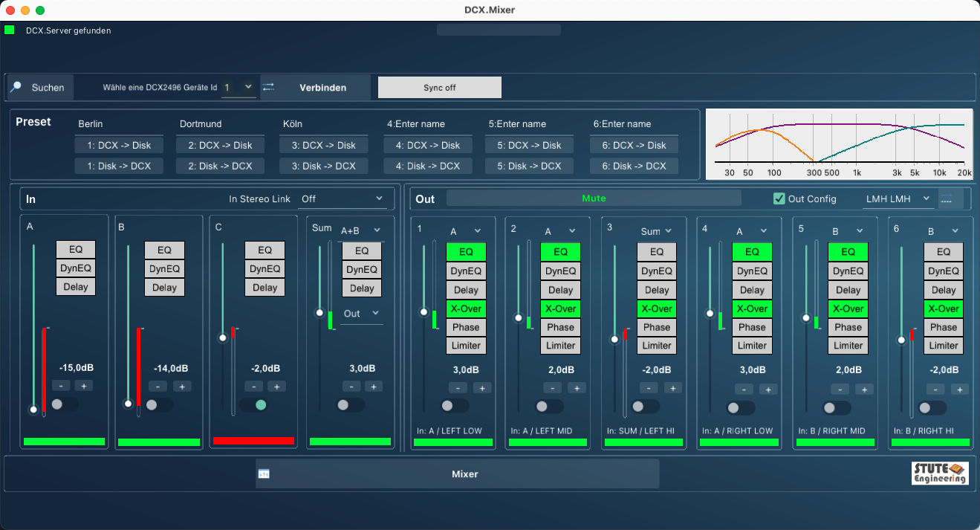Toggle mute switch on output 6

932,408
